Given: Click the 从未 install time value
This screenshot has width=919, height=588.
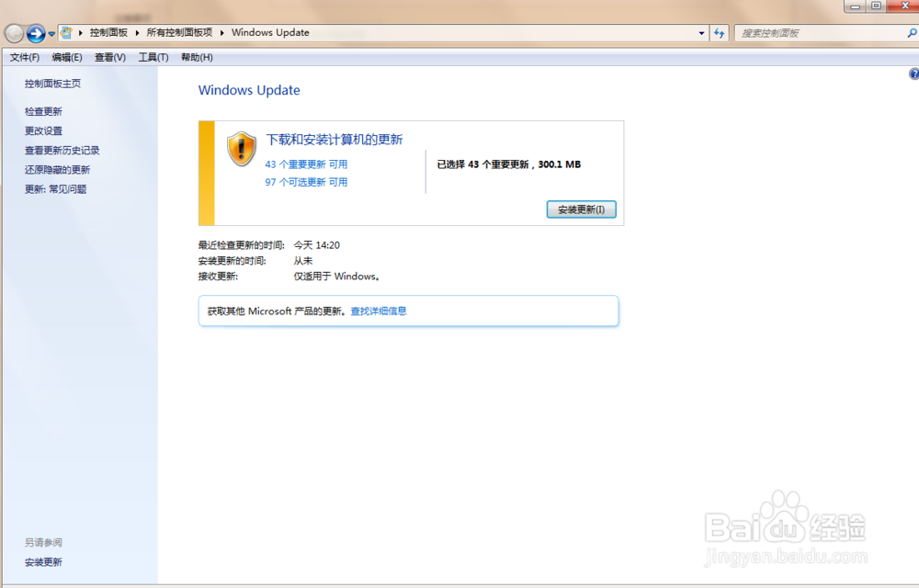Looking at the screenshot, I should (x=303, y=261).
